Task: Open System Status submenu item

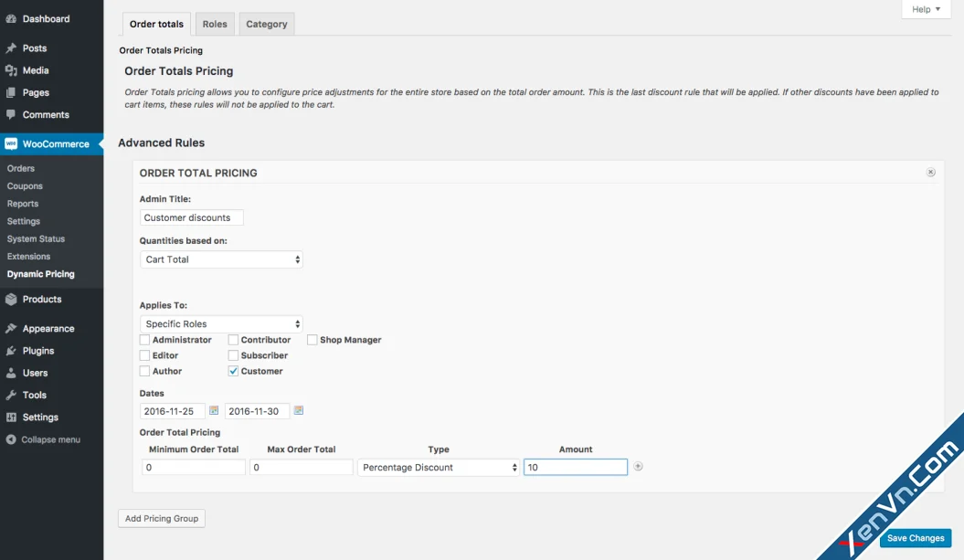Action: 36,238
